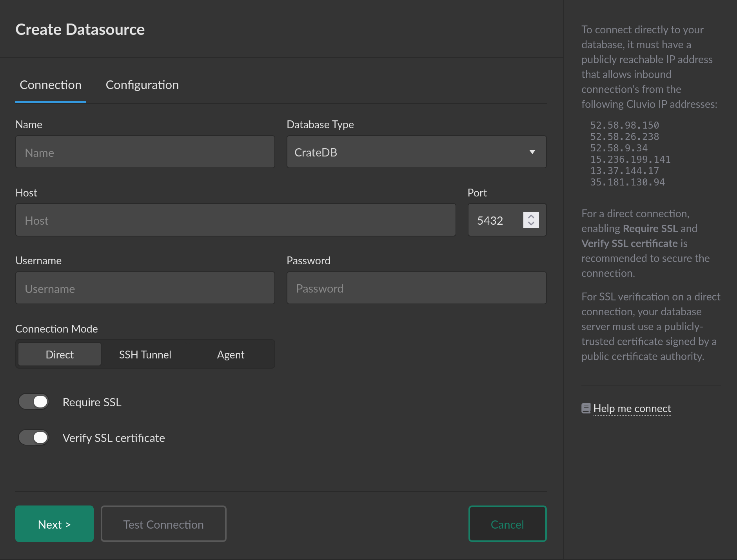Toggle the Require SSL switch
The image size is (737, 560).
(34, 402)
